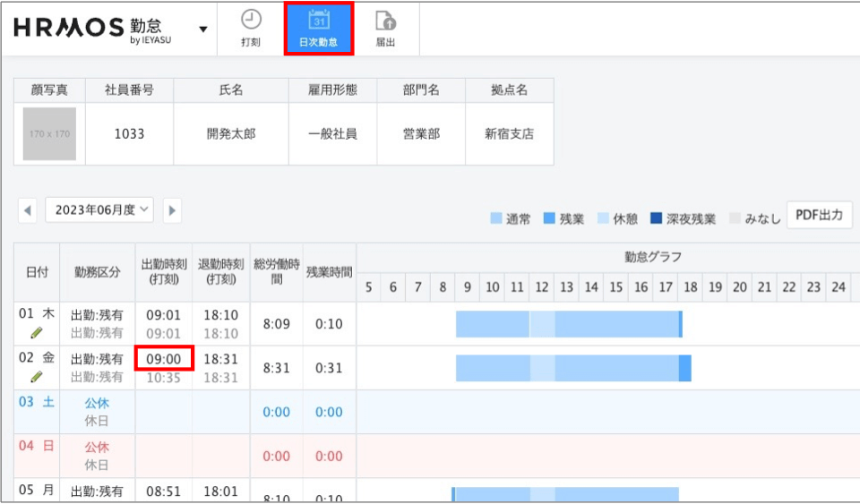
Task: Click the 通常 legend color swatch
Action: coord(496,218)
